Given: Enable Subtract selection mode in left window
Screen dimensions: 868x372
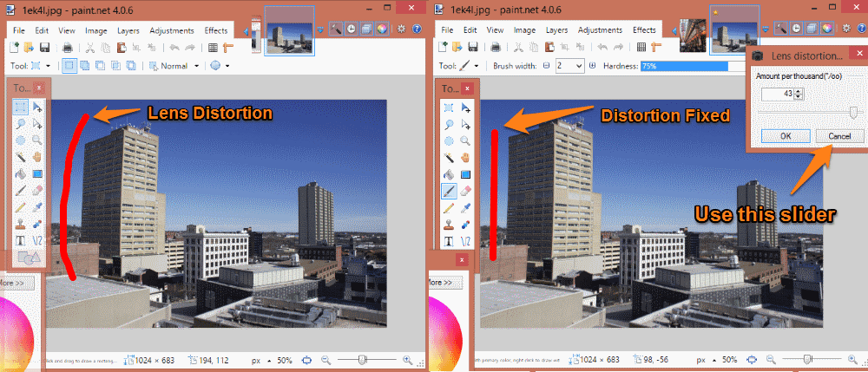Looking at the screenshot, I should click(100, 66).
